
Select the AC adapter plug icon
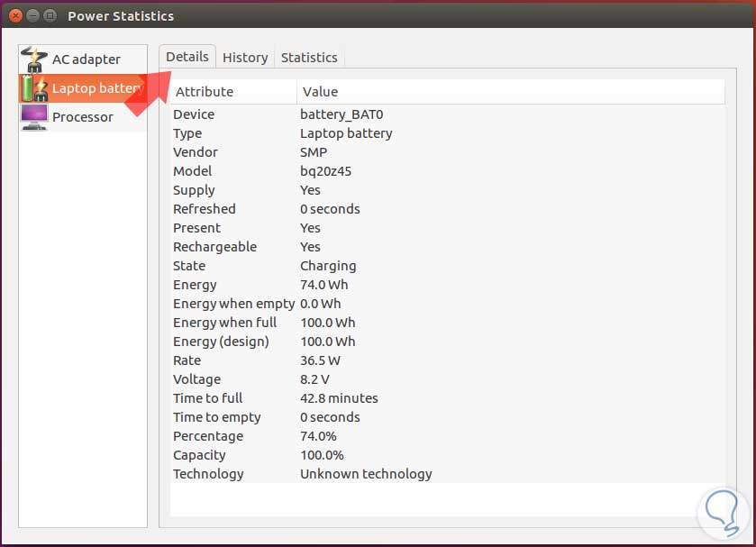click(34, 58)
